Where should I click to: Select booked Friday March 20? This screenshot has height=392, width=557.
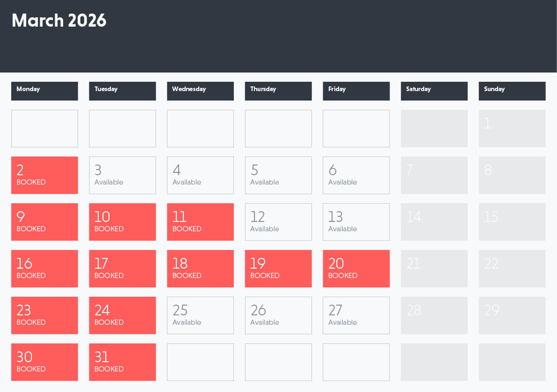356,269
